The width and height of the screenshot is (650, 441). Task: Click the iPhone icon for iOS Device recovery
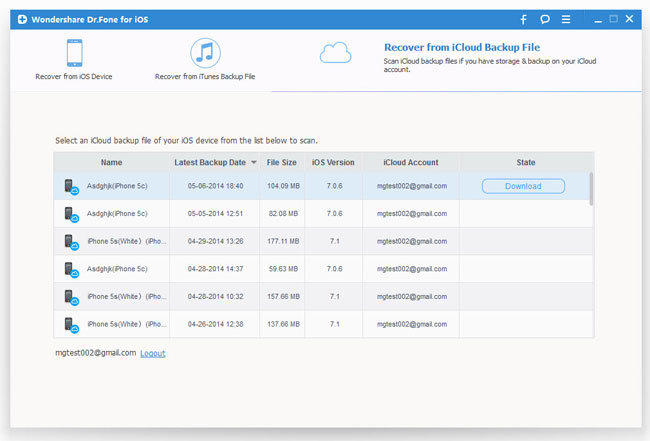74,54
